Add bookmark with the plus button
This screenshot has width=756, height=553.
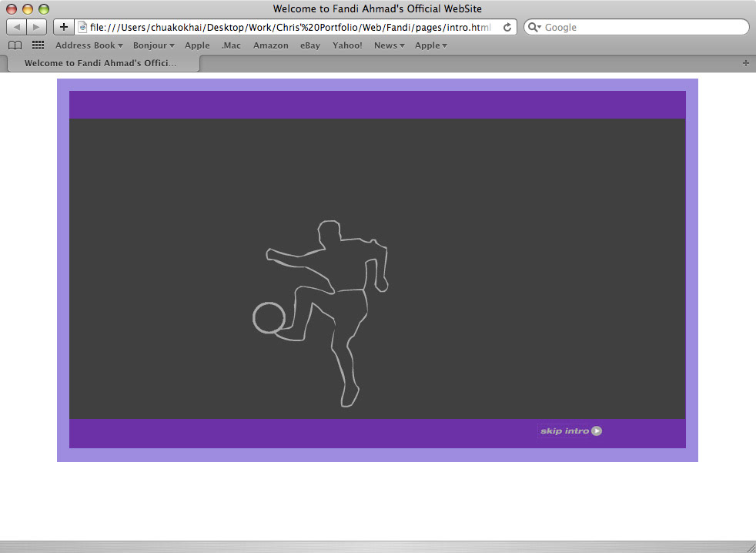(64, 27)
